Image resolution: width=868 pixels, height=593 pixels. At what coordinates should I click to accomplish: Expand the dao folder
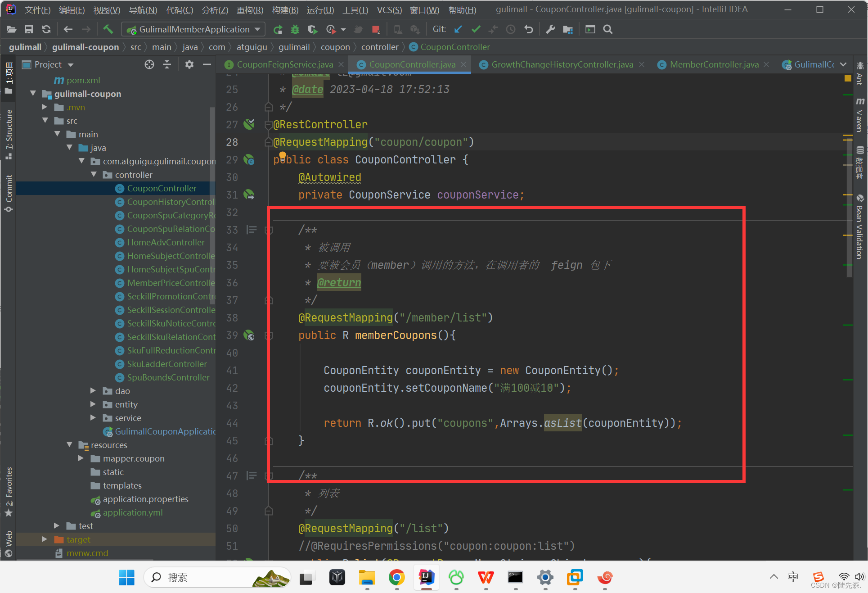point(93,391)
